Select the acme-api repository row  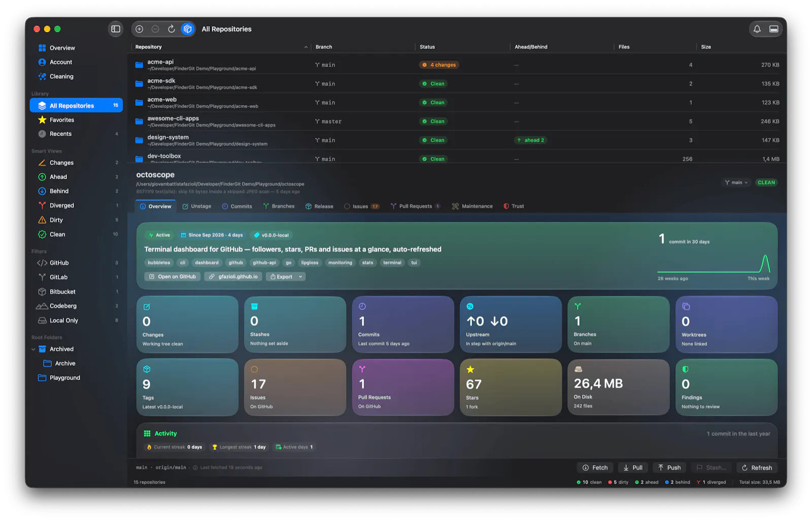pyautogui.click(x=457, y=65)
